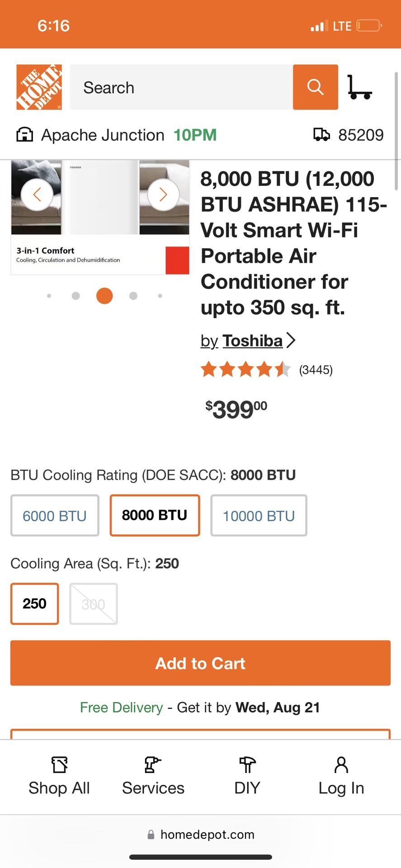This screenshot has width=401, height=868.
Task: Tap the 3-in-1 Comfort product image
Action: [100, 217]
